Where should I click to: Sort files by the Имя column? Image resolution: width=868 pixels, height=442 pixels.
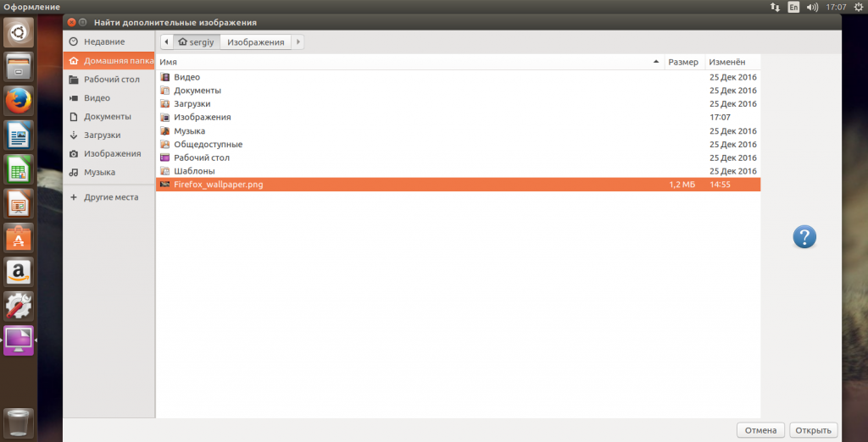pos(409,63)
